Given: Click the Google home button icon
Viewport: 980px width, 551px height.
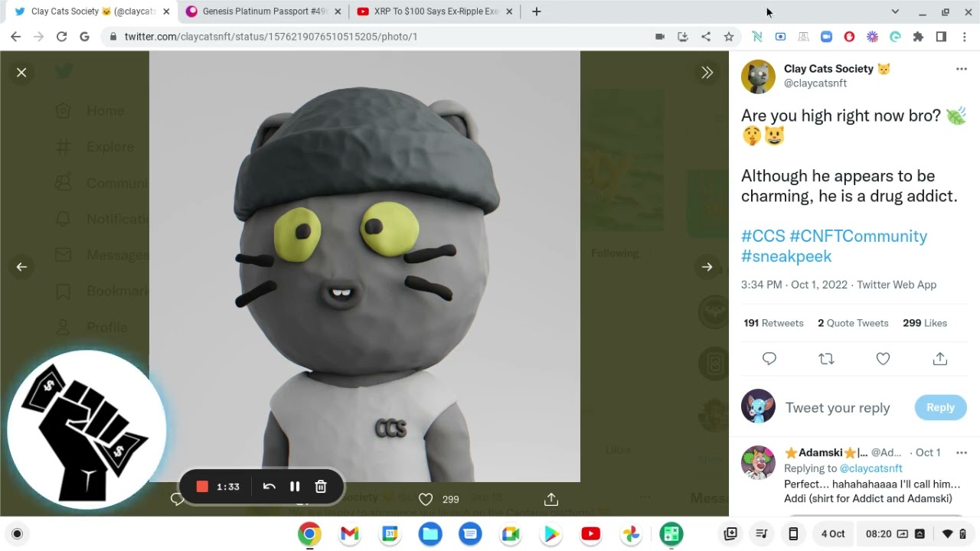Looking at the screenshot, I should point(85,36).
